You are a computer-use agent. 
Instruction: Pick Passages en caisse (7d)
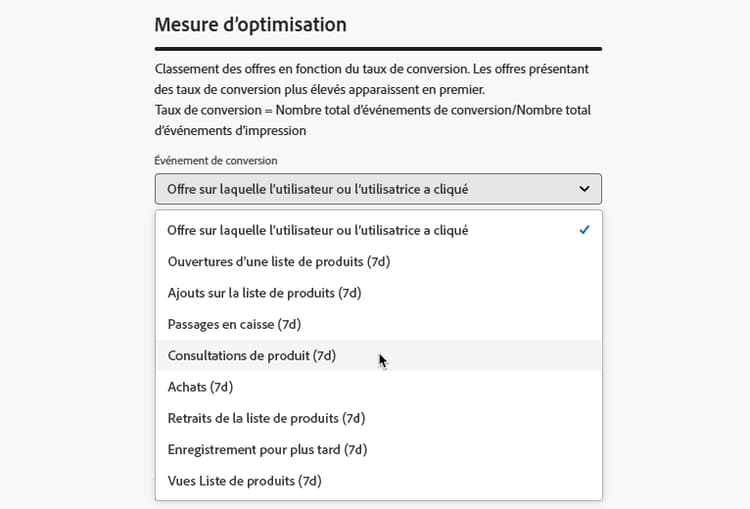click(x=378, y=324)
